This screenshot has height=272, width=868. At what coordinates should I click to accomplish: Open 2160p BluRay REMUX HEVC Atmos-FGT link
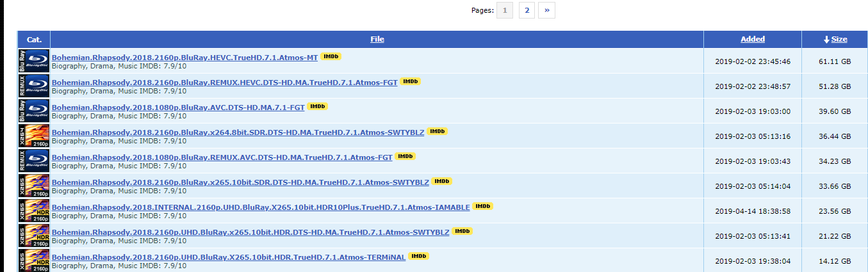click(x=224, y=83)
